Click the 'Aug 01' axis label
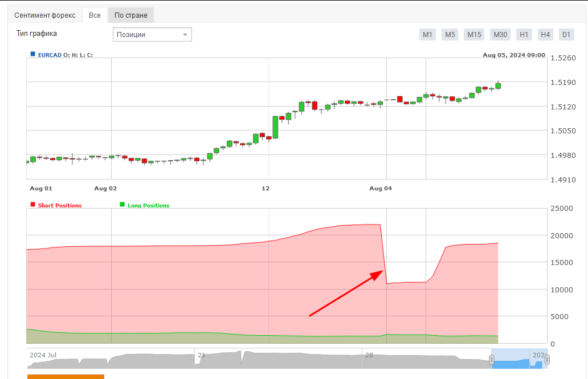The height and width of the screenshot is (379, 588). pos(41,189)
